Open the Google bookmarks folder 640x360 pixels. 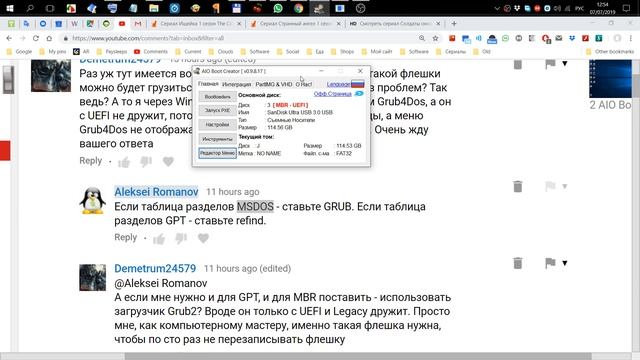click(x=19, y=51)
